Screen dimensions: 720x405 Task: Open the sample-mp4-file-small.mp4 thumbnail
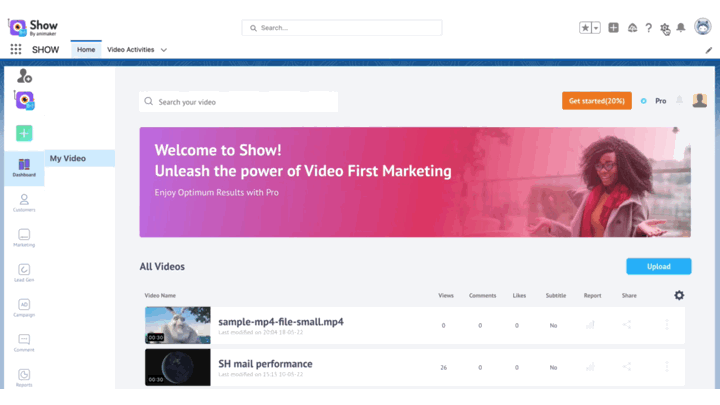click(x=178, y=325)
